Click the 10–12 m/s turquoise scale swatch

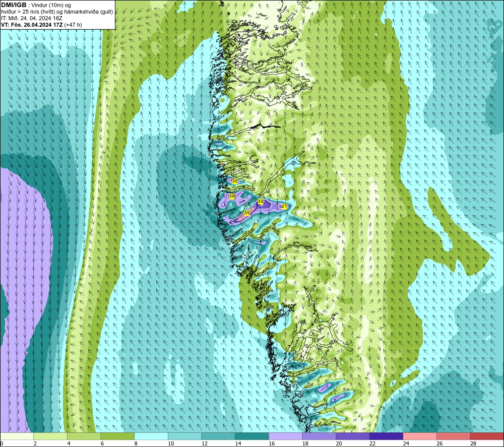[x=184, y=436]
